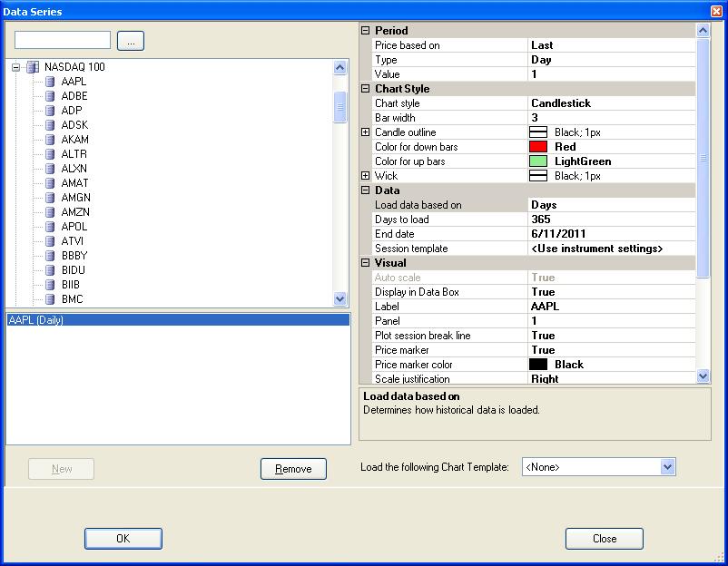Click the ALTR instrument icon
Image resolution: width=728 pixels, height=566 pixels.
pos(50,154)
